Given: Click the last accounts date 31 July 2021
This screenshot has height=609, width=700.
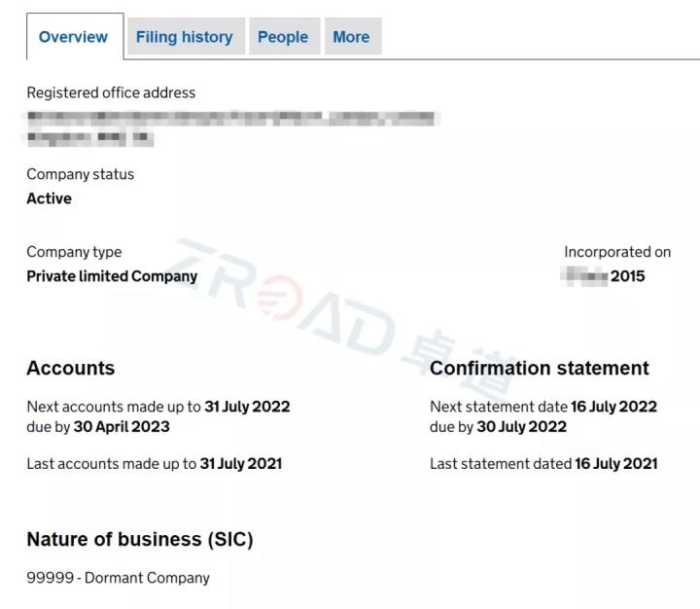Looking at the screenshot, I should click(x=241, y=464).
